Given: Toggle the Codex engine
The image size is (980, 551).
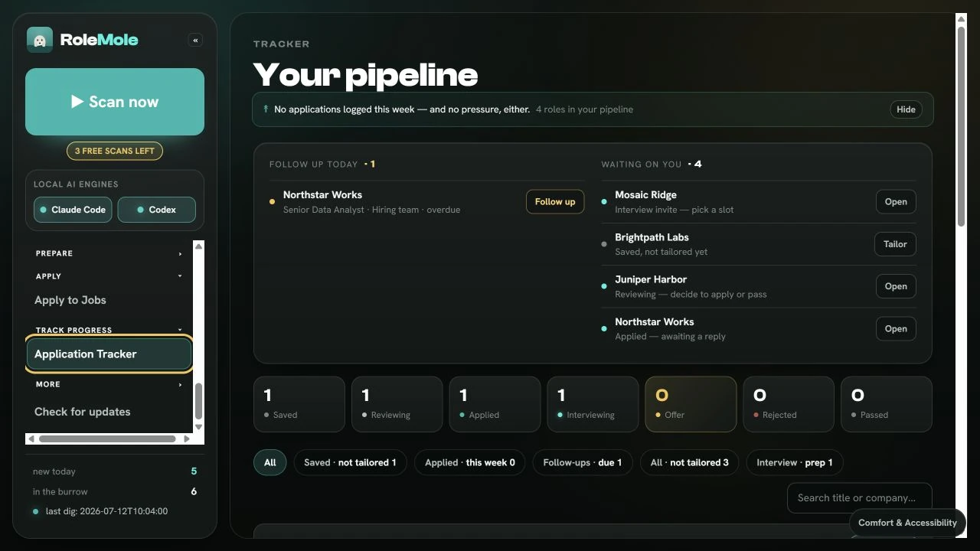Looking at the screenshot, I should click(x=156, y=210).
